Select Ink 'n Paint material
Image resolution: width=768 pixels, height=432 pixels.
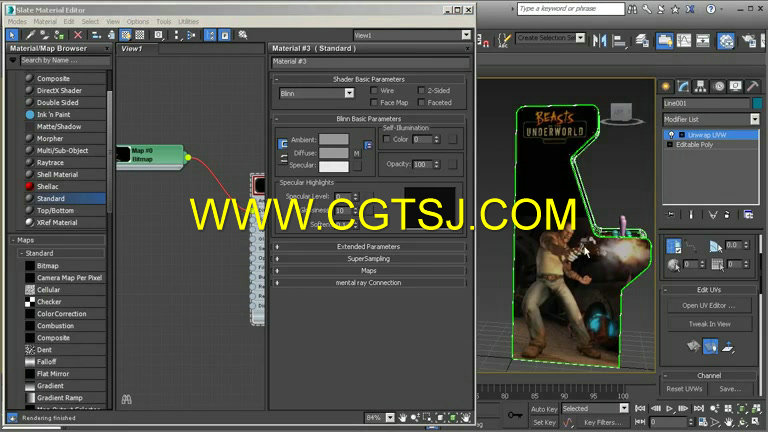(x=65, y=115)
